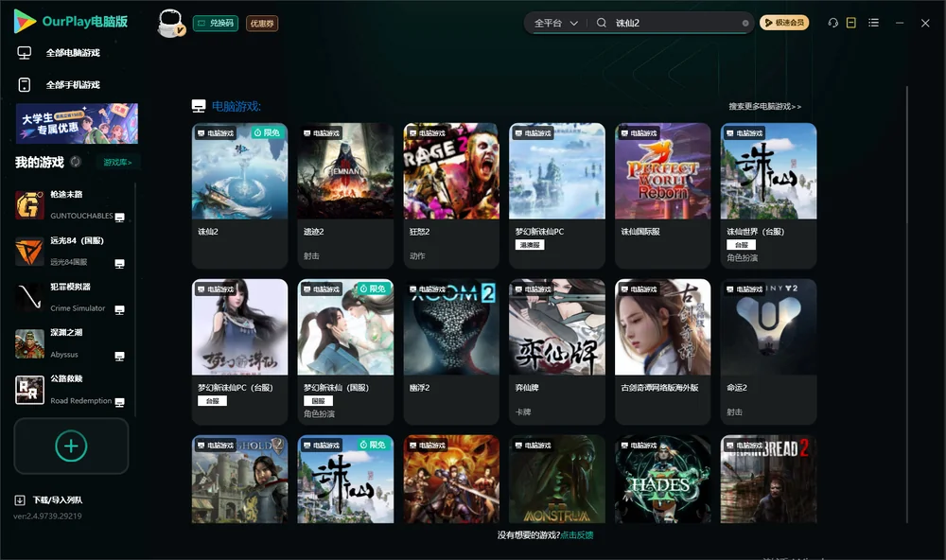This screenshot has height=560, width=946.
Task: Click the PC icon beside 远光84国服
Action: point(119,264)
